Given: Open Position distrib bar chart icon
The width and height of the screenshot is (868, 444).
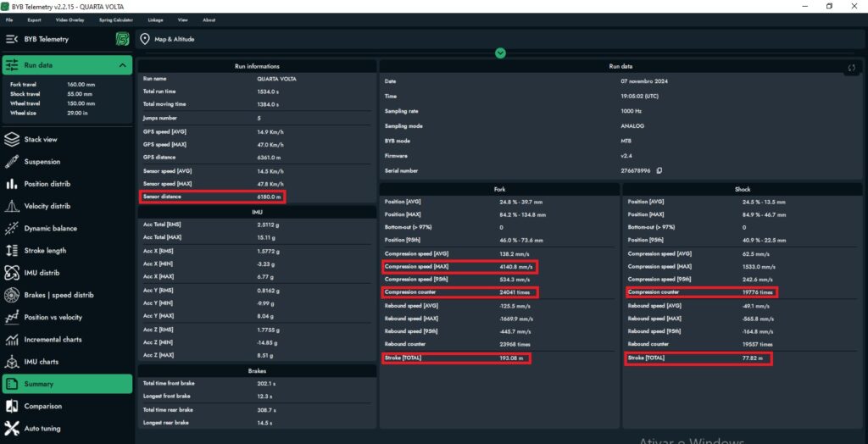Looking at the screenshot, I should click(x=12, y=184).
